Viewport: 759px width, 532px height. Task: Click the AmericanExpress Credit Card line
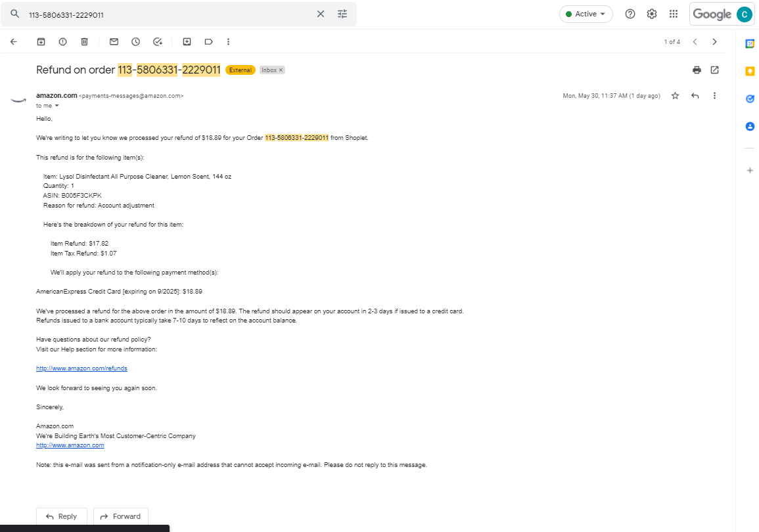click(119, 292)
